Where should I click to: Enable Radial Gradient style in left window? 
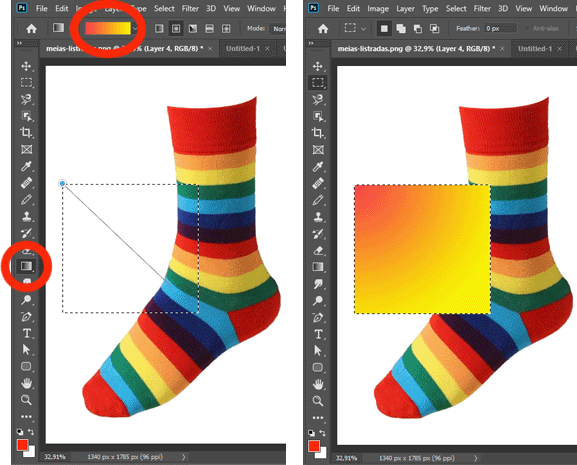click(176, 28)
